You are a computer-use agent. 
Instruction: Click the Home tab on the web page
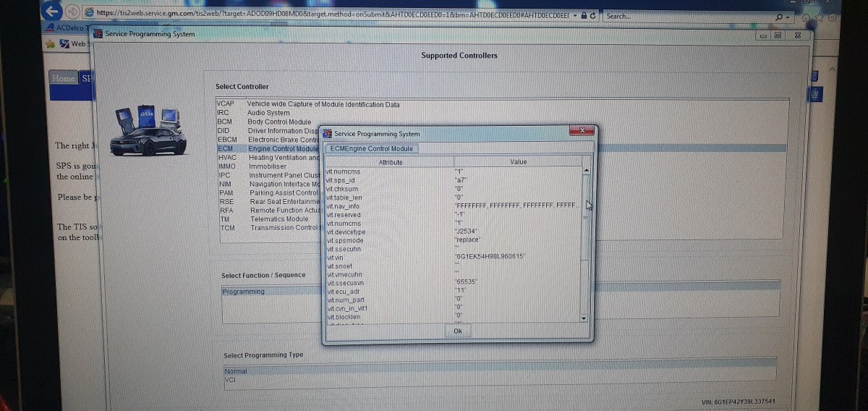[x=63, y=78]
